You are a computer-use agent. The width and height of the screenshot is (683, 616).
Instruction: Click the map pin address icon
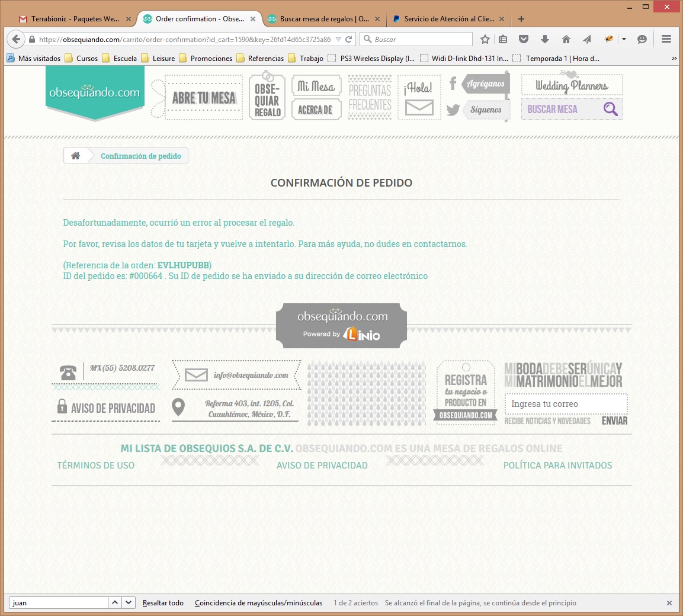(x=178, y=408)
